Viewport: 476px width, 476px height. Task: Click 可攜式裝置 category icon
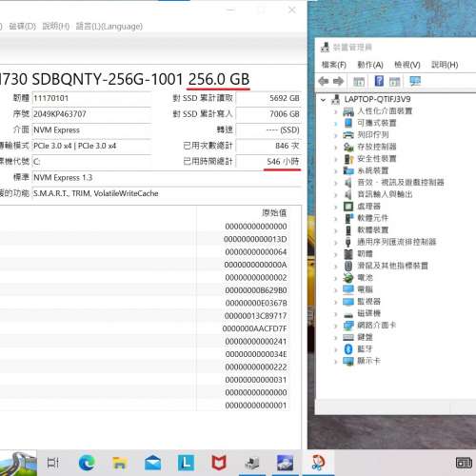(348, 123)
